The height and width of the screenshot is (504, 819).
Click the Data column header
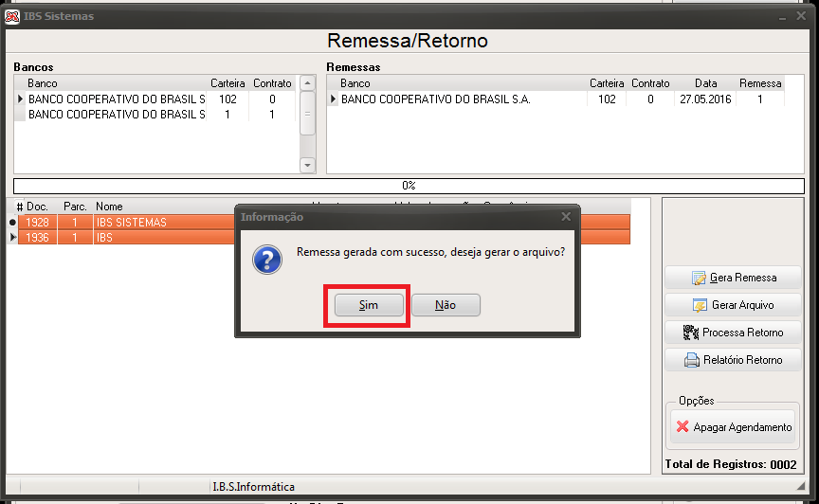(x=705, y=83)
